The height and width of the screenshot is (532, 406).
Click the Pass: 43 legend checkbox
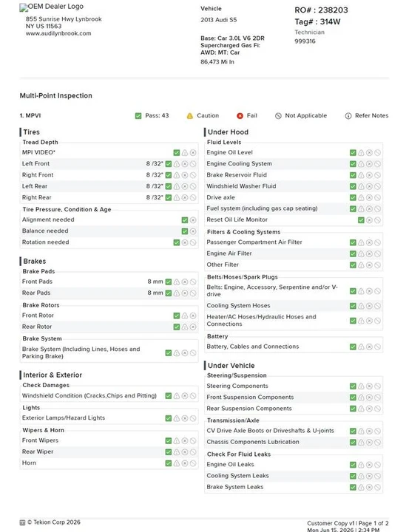[x=138, y=116]
